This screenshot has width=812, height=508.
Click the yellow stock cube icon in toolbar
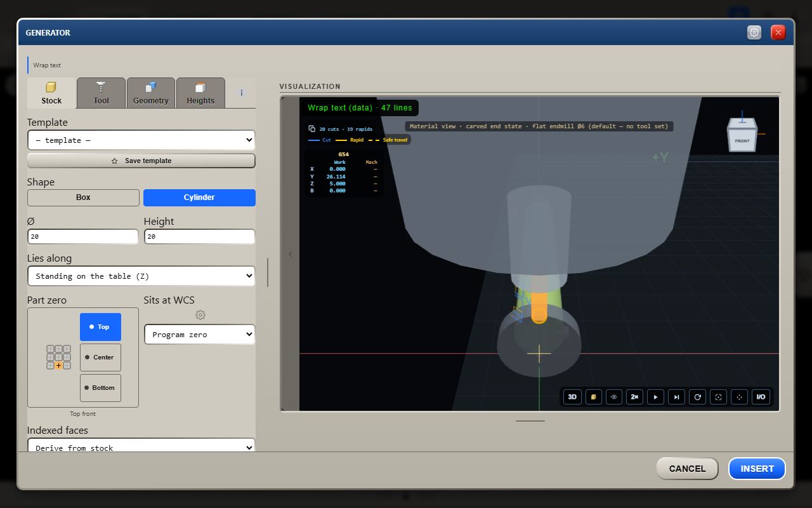[593, 397]
